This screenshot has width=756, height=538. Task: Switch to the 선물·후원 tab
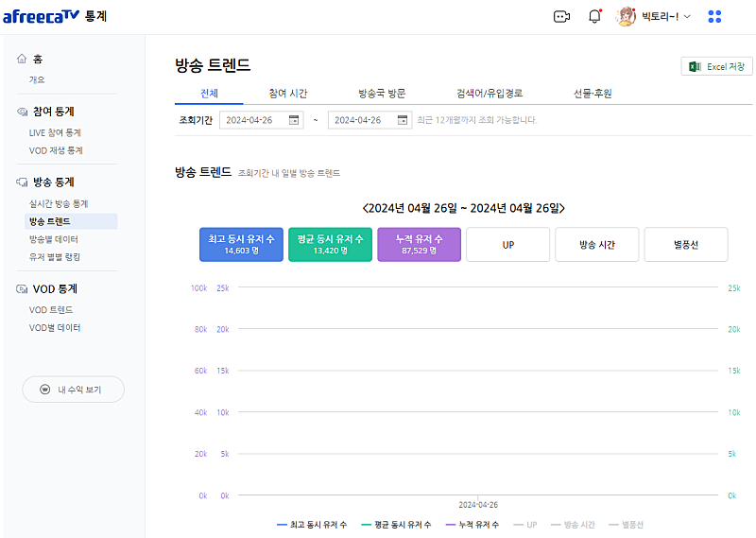(x=593, y=93)
